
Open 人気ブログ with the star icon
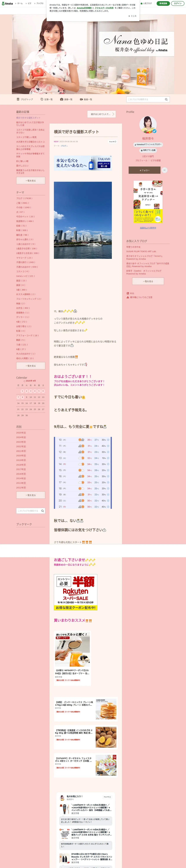tap(146, 3)
